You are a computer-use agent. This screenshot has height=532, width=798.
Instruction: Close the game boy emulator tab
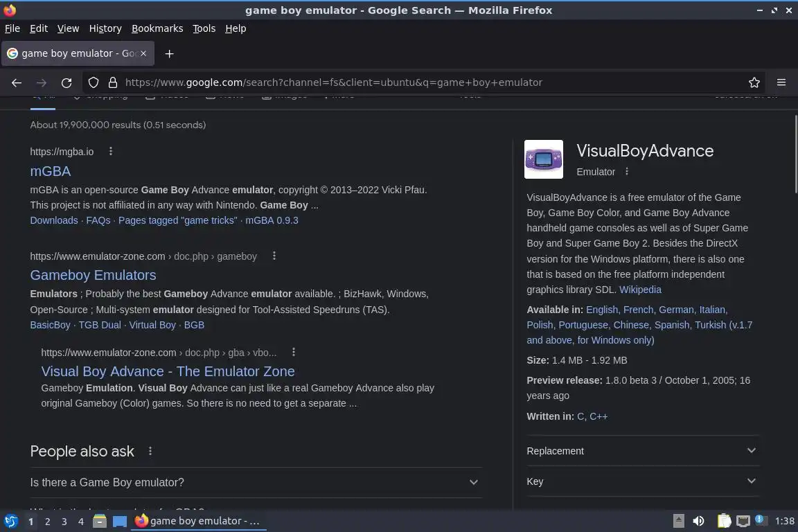143,53
